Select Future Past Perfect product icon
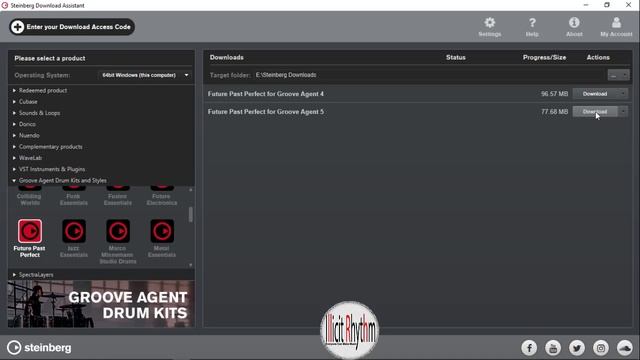The image size is (640, 360). pyautogui.click(x=30, y=231)
